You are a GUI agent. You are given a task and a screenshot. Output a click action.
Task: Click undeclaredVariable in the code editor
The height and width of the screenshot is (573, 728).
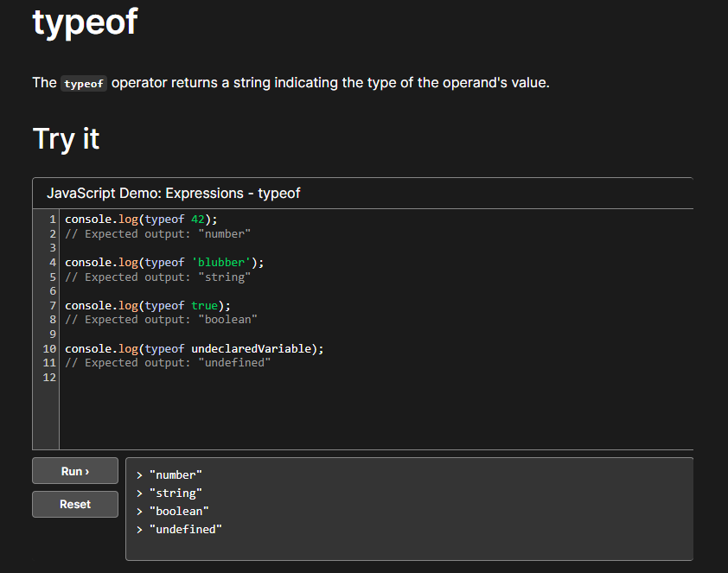pos(253,349)
